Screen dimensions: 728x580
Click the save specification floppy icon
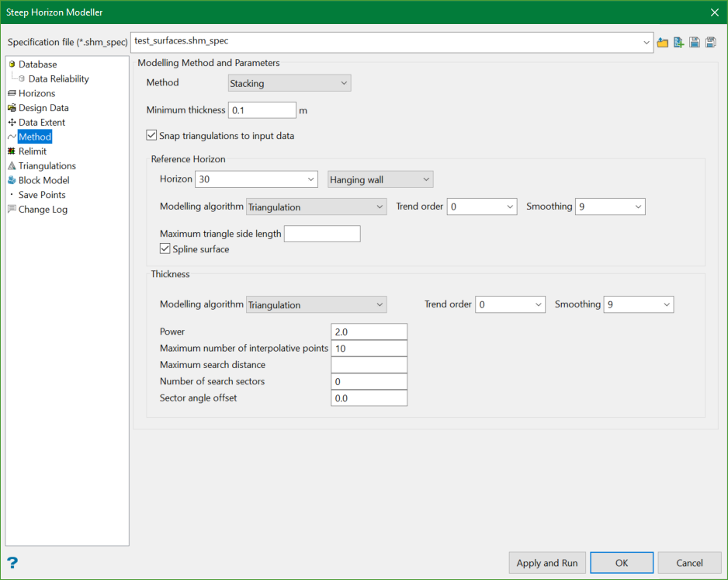click(695, 43)
